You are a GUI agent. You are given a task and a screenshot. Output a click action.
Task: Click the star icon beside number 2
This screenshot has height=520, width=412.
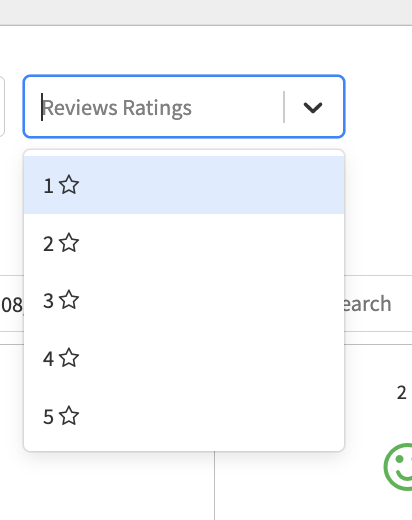pyautogui.click(x=69, y=243)
